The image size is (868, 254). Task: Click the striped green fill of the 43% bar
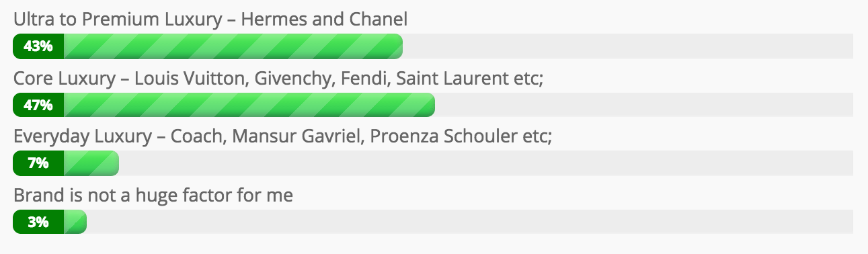233,46
